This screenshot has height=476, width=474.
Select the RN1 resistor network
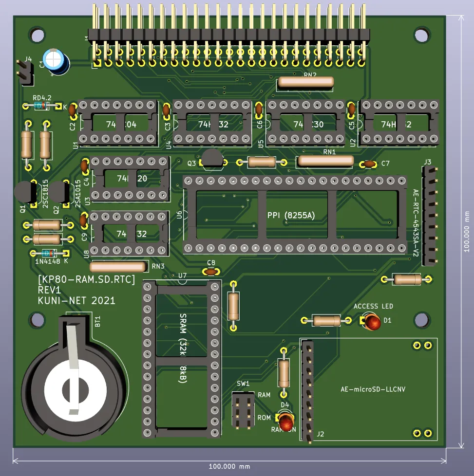(325, 161)
